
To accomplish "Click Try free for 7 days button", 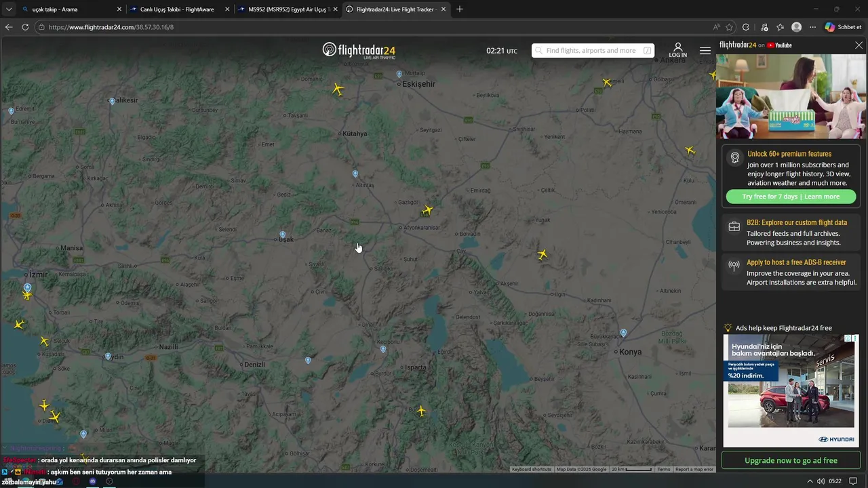I will (x=791, y=197).
